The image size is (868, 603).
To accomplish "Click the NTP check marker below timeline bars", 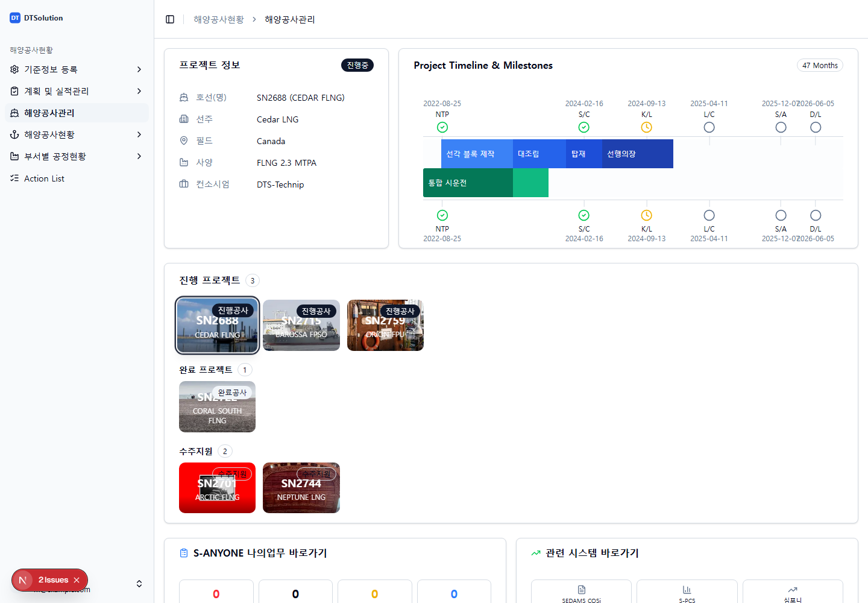I will click(x=442, y=215).
